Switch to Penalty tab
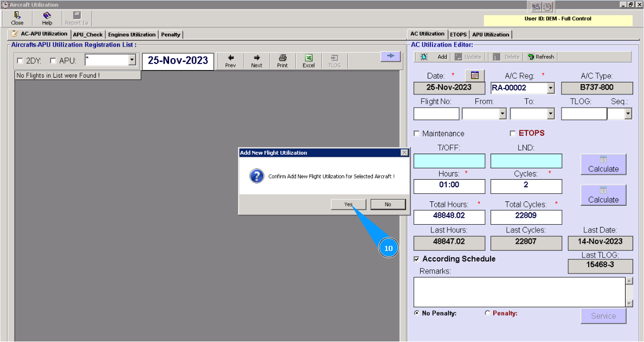 pyautogui.click(x=170, y=35)
